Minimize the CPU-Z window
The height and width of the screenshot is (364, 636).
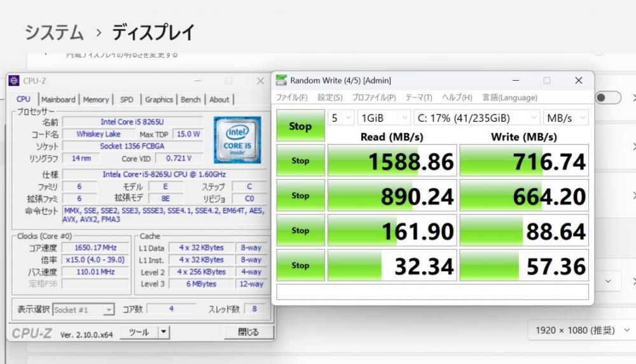point(198,81)
